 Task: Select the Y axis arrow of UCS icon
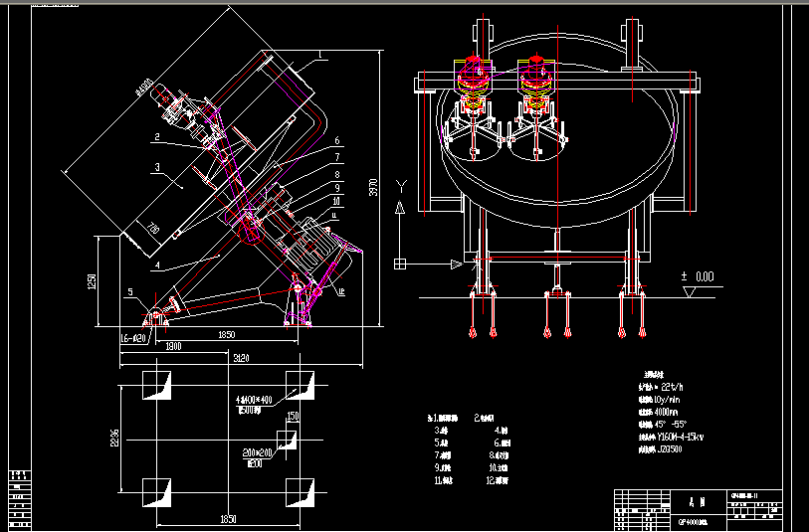coord(400,207)
